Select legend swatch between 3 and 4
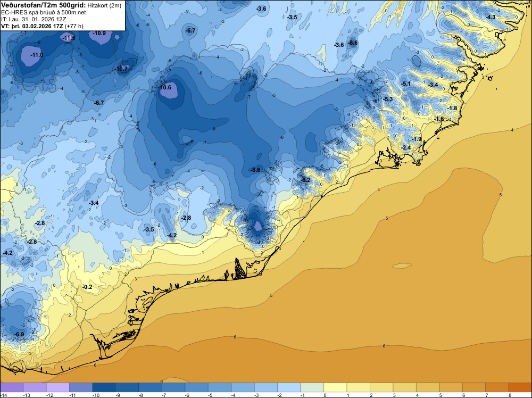This screenshot has height=398, width=532. (405, 387)
